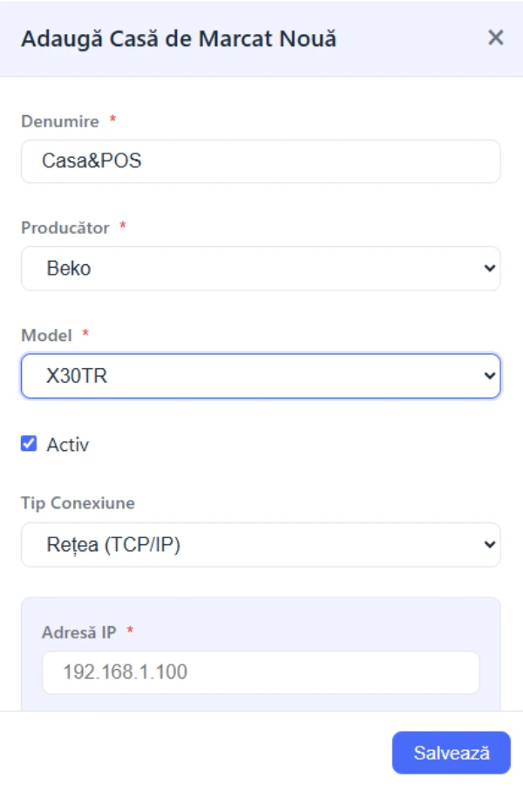Close the dialog with the X icon
523x812 pixels.
[495, 38]
